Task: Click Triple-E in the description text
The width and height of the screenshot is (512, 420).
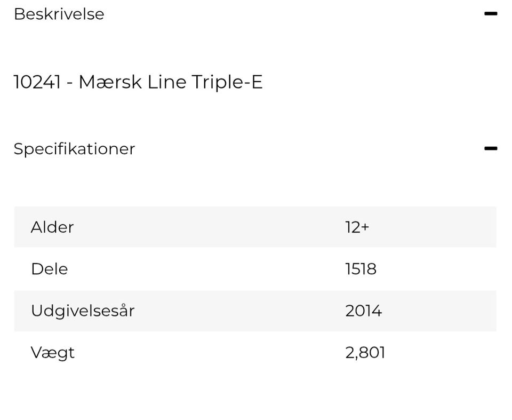Action: [x=227, y=82]
